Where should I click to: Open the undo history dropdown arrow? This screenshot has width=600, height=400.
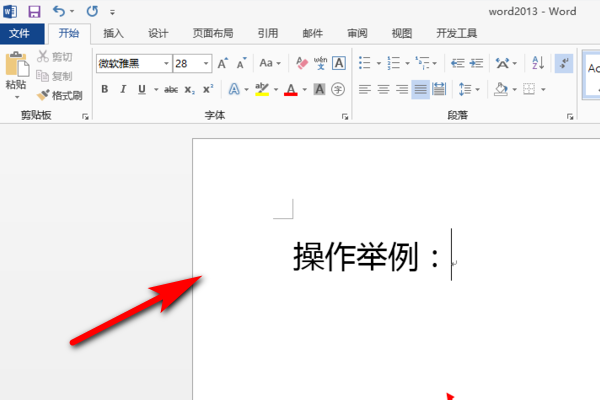(x=72, y=11)
